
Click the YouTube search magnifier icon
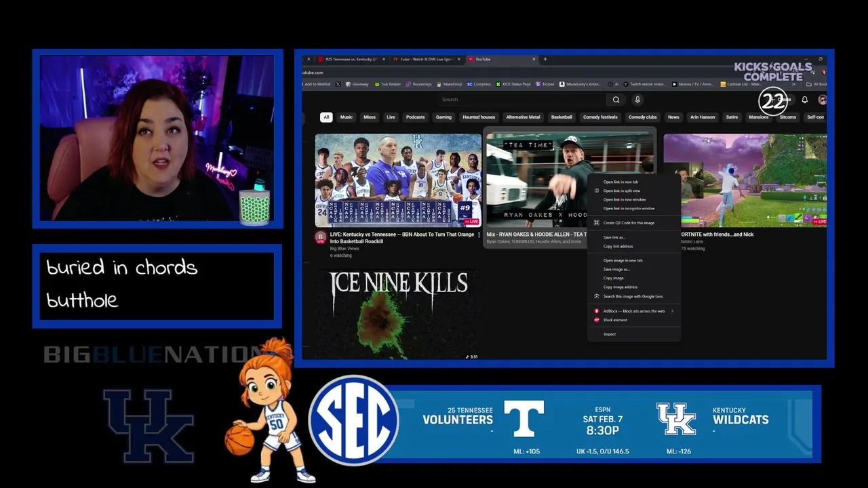point(616,100)
